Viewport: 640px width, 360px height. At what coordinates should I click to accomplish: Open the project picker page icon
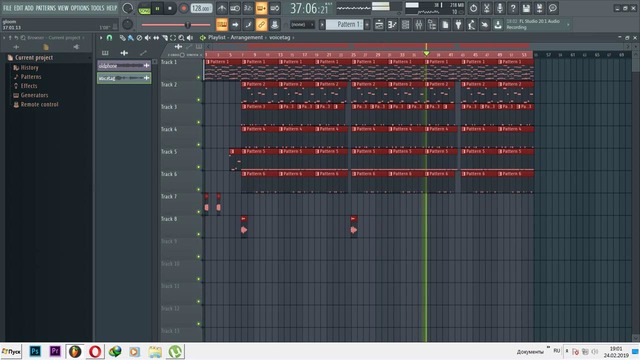click(x=445, y=25)
